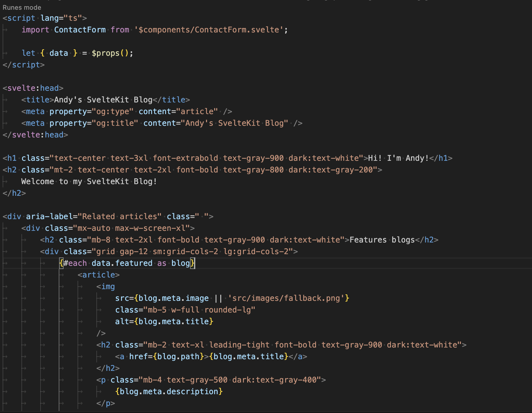Click the 'img' tag name
The image size is (532, 413).
point(108,287)
